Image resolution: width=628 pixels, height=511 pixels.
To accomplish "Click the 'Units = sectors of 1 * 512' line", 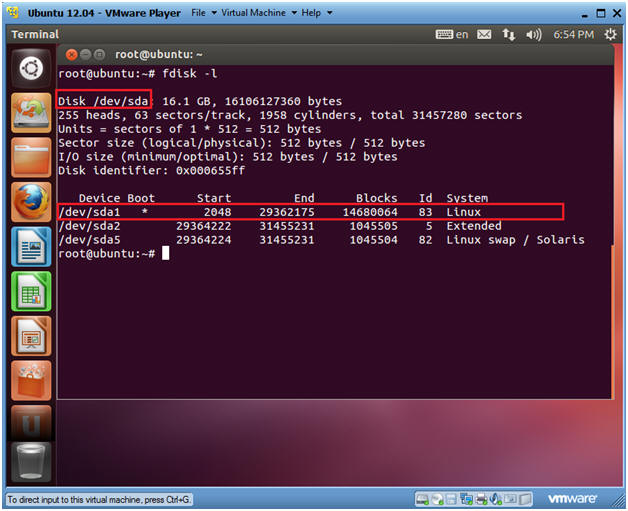I will [x=189, y=129].
